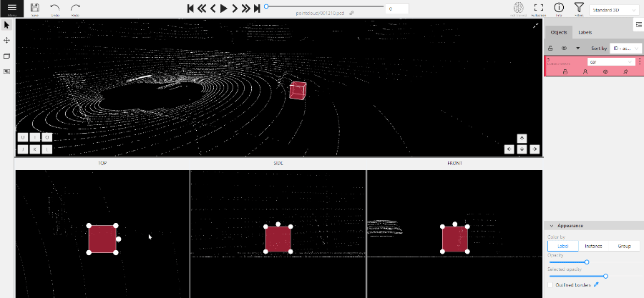
Task: Color objects by Group
Action: click(624, 246)
